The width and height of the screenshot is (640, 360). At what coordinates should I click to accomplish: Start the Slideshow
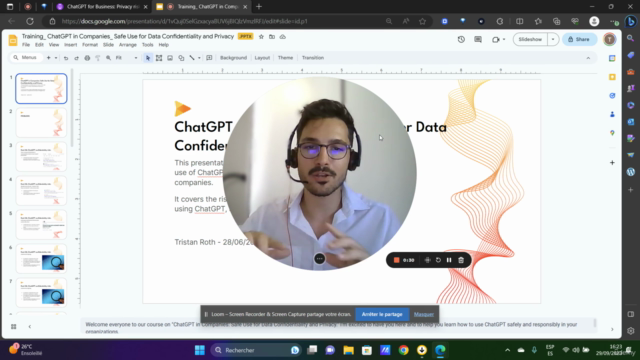(530, 40)
